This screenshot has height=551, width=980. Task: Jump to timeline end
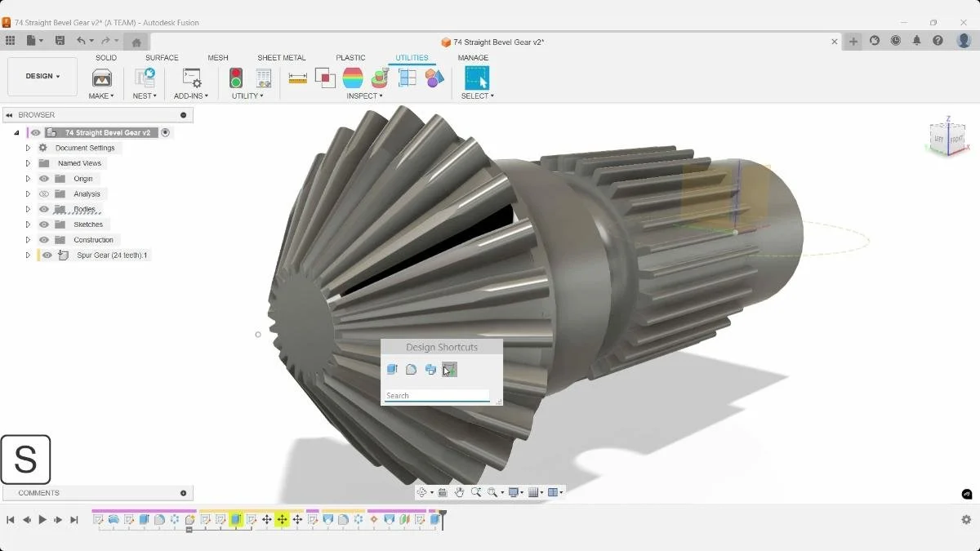[74, 520]
